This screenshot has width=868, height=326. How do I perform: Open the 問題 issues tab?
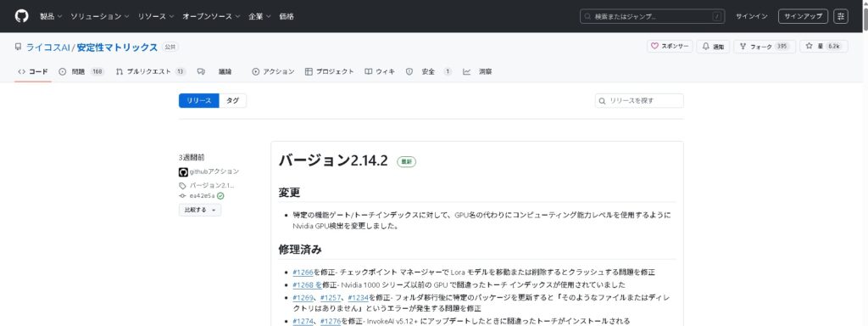click(x=81, y=71)
